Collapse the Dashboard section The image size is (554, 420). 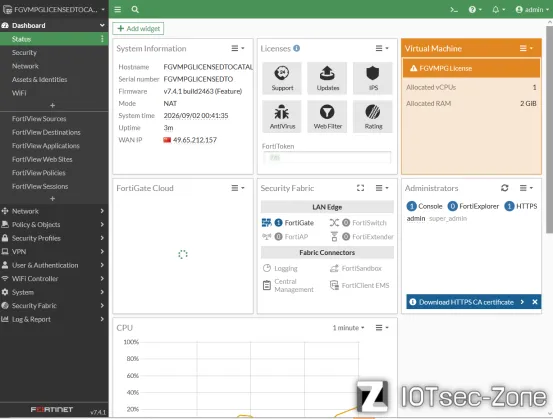(x=102, y=25)
